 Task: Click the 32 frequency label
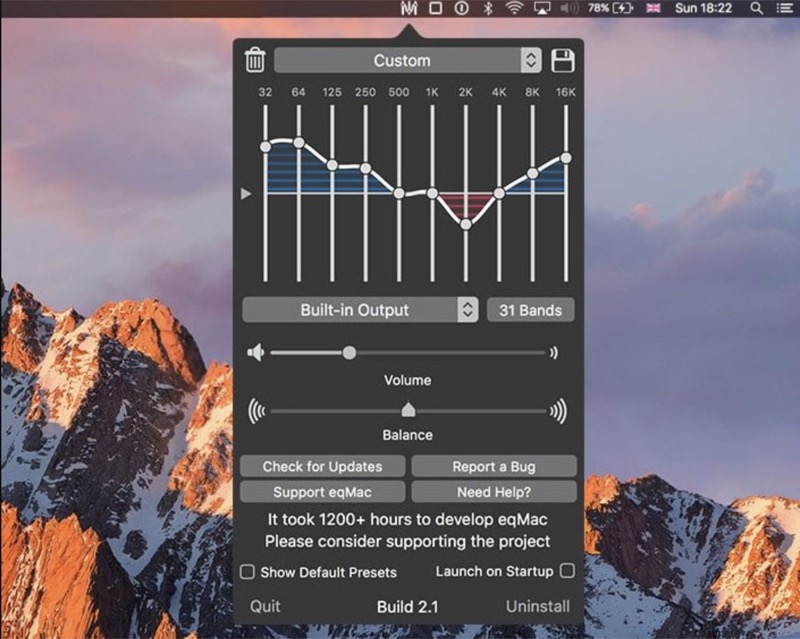(x=265, y=92)
